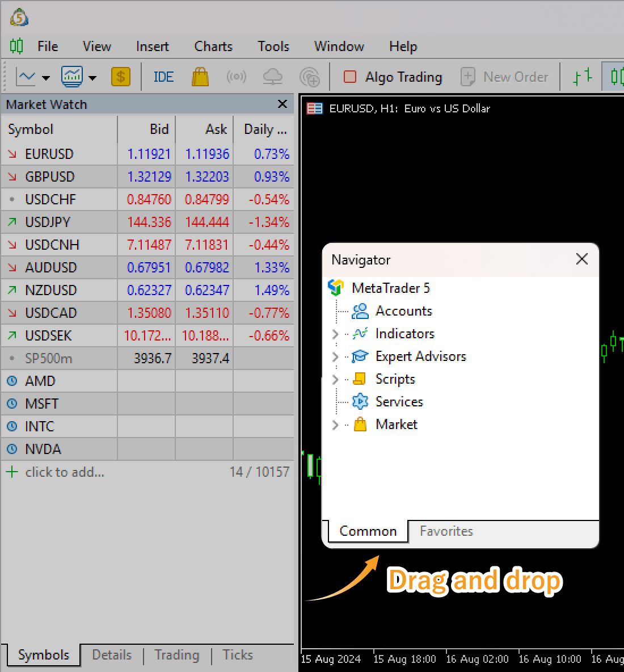Viewport: 624px width, 672px height.
Task: Select the bar chart type icon
Action: click(x=582, y=77)
